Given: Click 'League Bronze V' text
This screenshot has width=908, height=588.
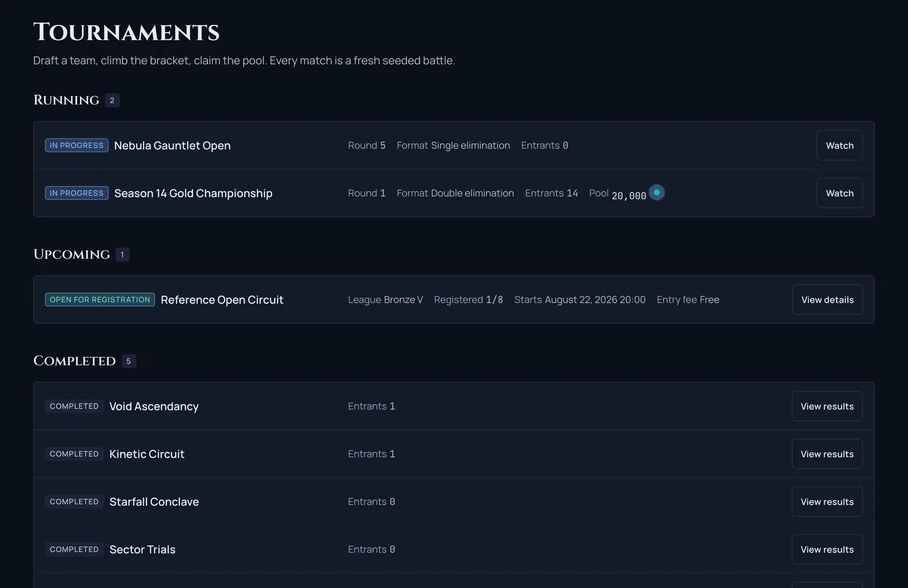Looking at the screenshot, I should 386,299.
